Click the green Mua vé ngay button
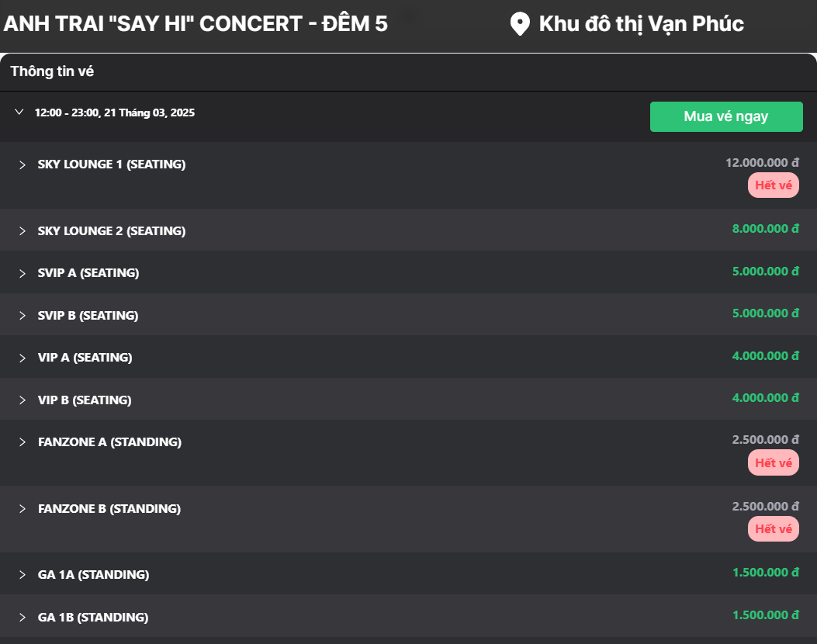Viewport: 817px width, 644px height. [725, 116]
